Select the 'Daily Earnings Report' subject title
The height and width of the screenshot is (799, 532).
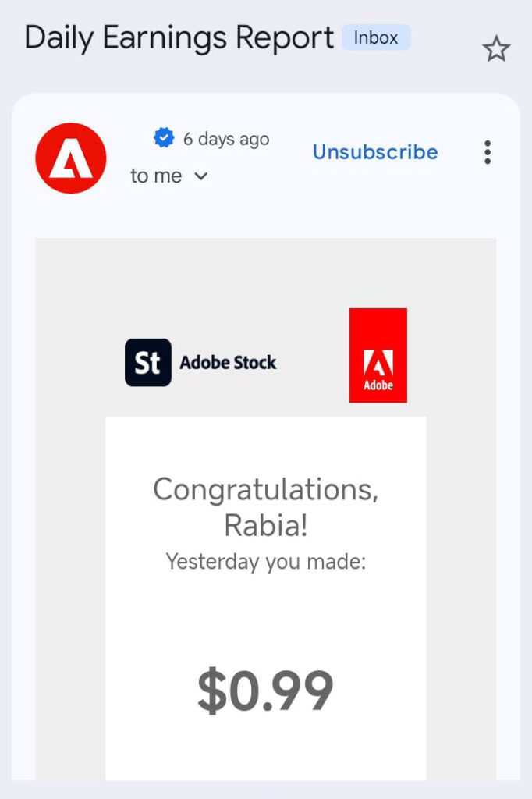pyautogui.click(x=179, y=37)
